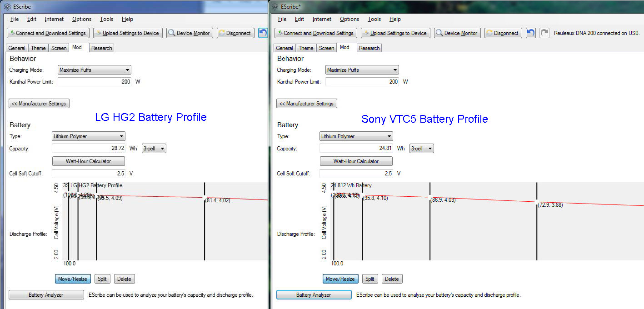The width and height of the screenshot is (644, 309).
Task: Click the Capacity field showing 24.81
Action: (356, 149)
